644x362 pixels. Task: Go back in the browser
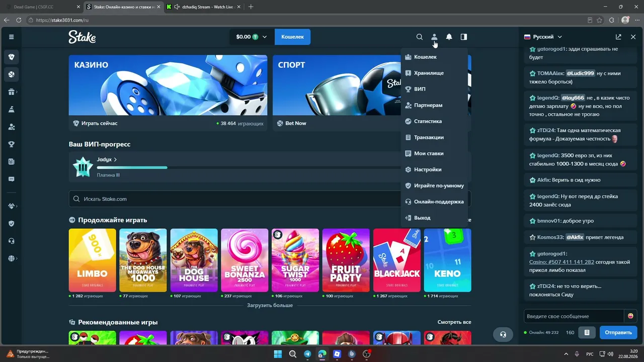point(7,20)
